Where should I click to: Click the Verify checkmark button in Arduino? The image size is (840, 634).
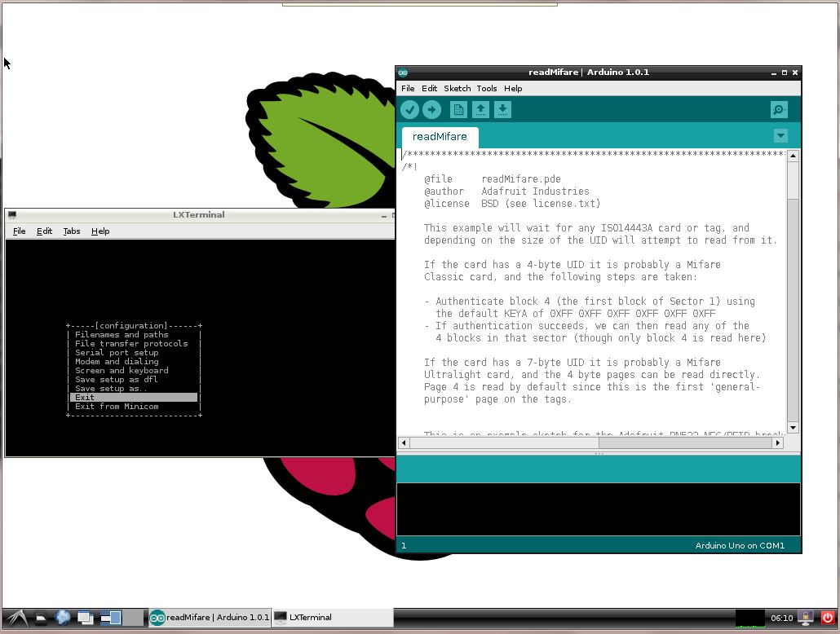point(409,110)
